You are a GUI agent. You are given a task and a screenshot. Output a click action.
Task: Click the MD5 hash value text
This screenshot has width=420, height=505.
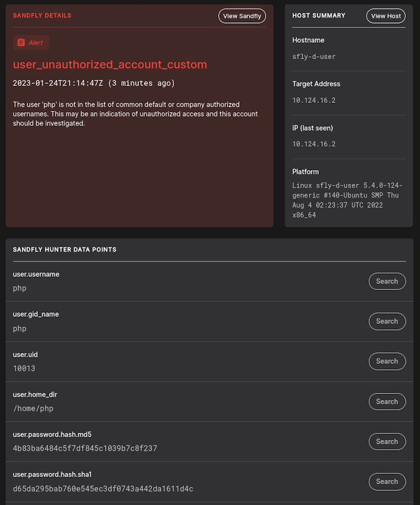[x=85, y=448]
